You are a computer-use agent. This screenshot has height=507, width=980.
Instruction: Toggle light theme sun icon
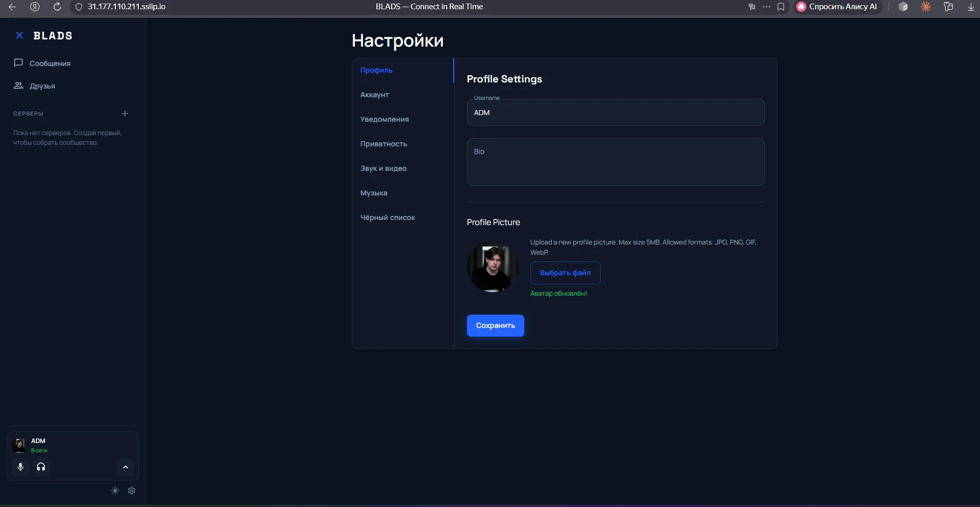click(x=115, y=491)
